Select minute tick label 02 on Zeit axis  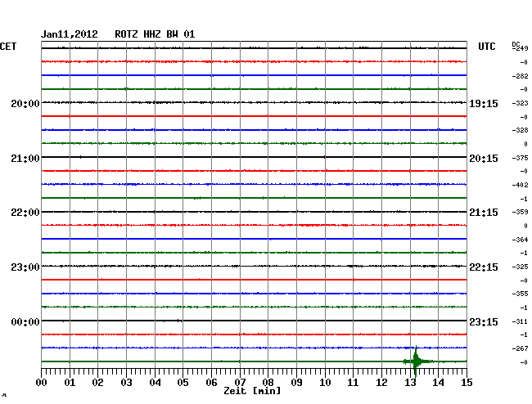[x=97, y=383]
